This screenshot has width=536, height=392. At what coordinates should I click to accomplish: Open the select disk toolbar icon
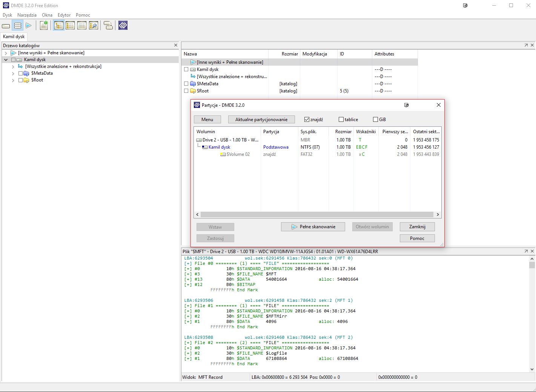pyautogui.click(x=6, y=26)
